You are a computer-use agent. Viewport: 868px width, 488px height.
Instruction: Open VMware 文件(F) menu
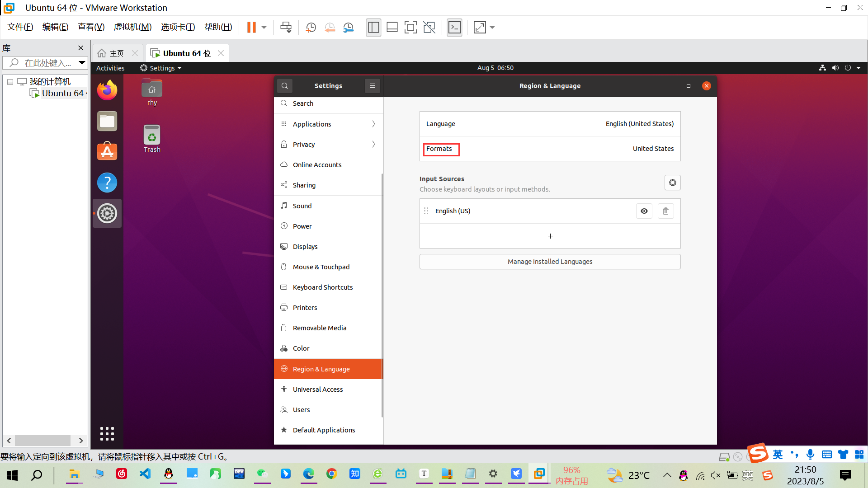click(20, 27)
